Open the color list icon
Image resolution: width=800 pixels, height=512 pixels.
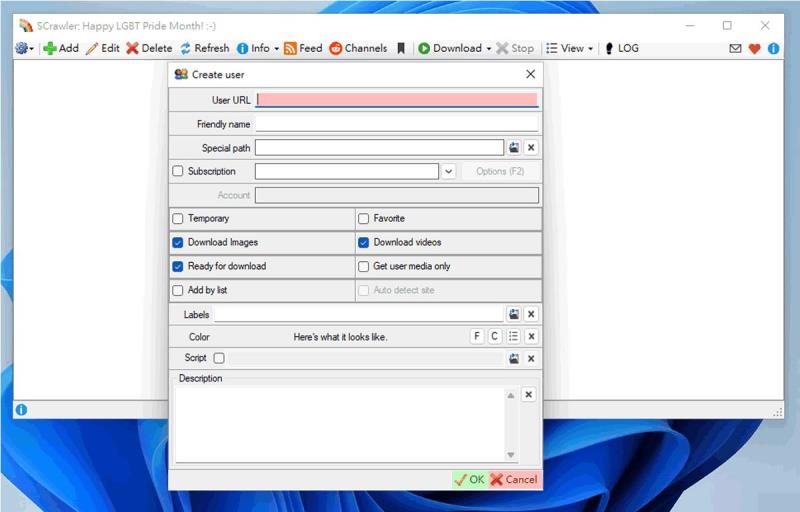tap(513, 336)
